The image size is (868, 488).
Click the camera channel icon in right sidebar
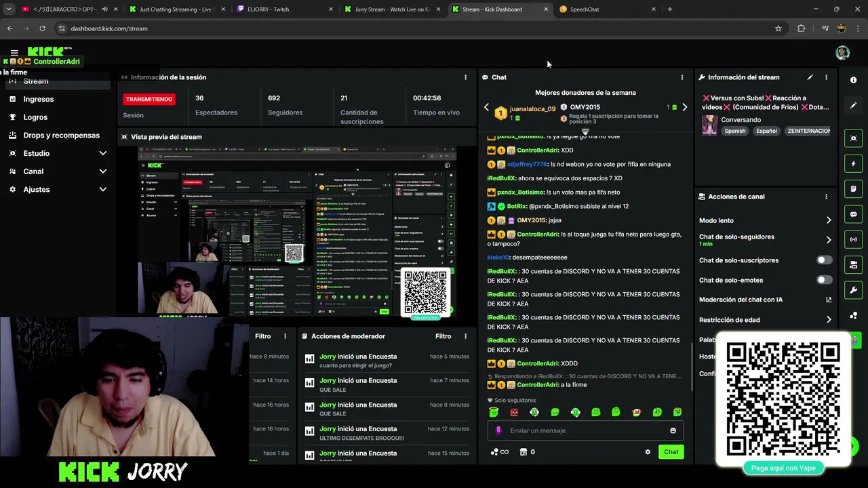coord(853,265)
